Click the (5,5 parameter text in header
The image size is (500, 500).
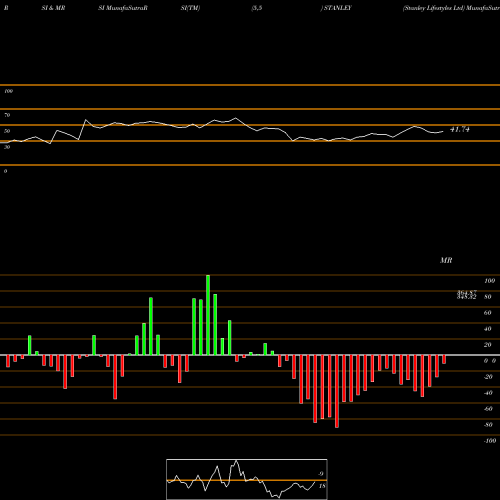point(257,8)
